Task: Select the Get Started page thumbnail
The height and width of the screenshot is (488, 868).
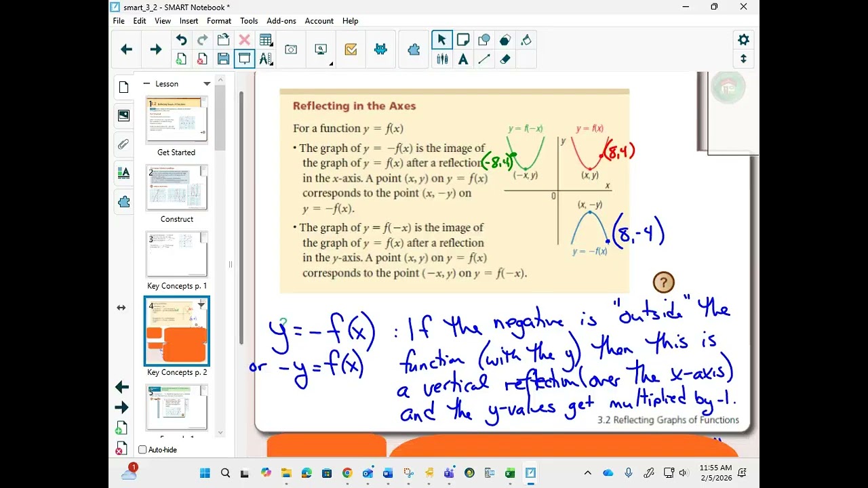Action: 177,120
